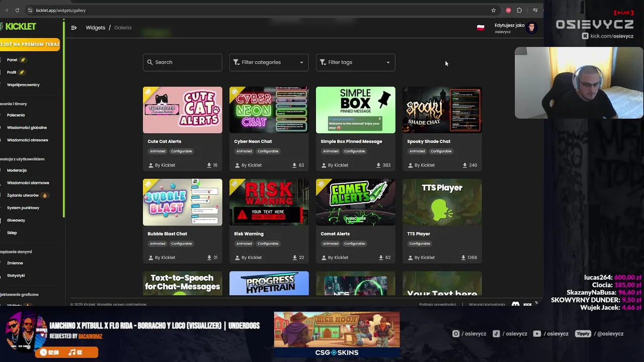This screenshot has width=644, height=362.
Task: Go to Zmienne in the sidebar
Action: click(15, 263)
